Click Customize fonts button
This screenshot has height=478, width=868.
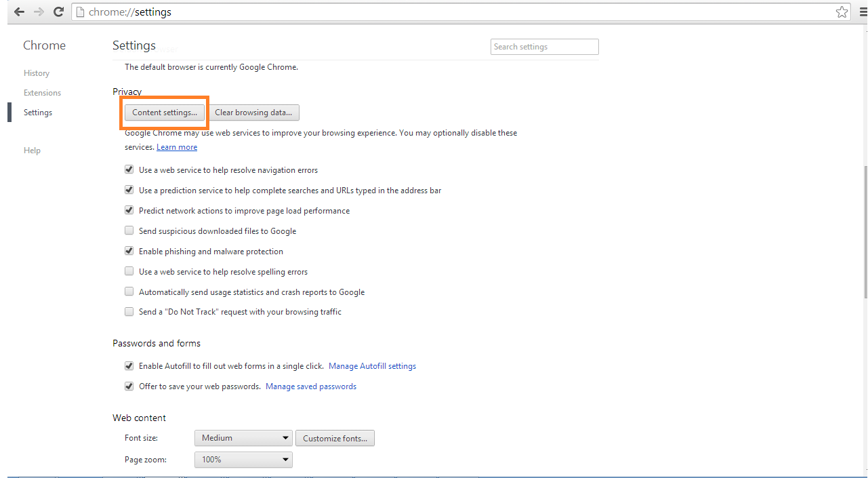335,438
